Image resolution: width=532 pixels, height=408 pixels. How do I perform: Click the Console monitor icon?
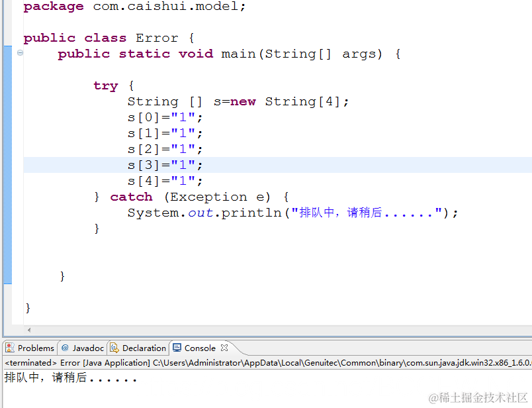[177, 347]
